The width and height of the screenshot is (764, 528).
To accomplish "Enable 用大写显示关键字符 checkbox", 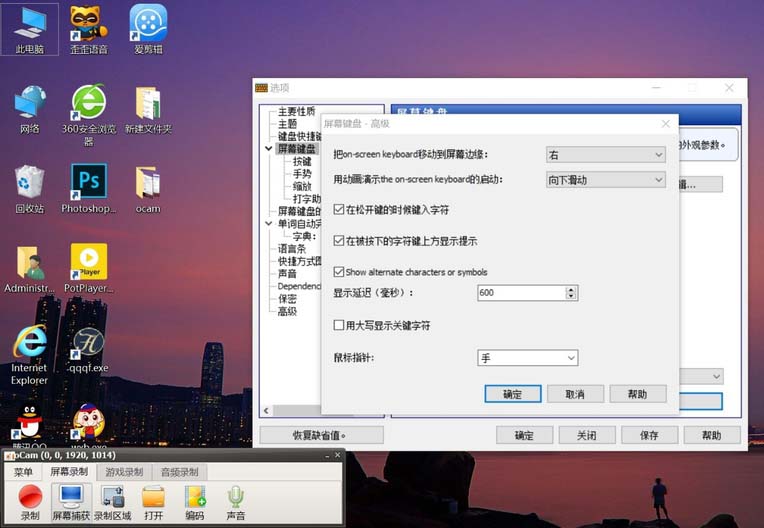I will click(x=339, y=325).
